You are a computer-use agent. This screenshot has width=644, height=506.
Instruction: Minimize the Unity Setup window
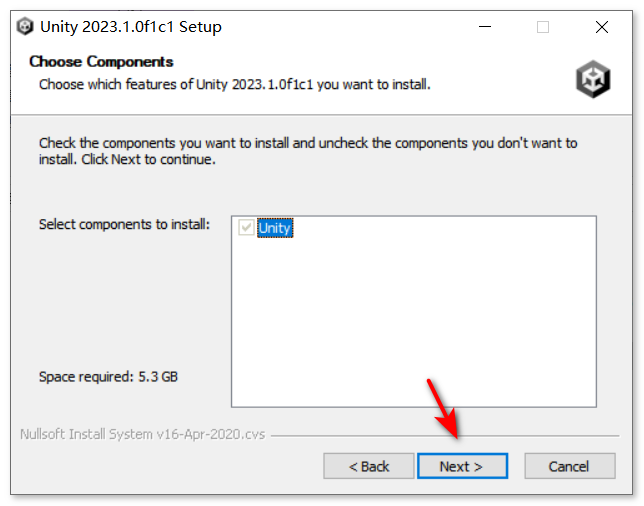coord(485,27)
